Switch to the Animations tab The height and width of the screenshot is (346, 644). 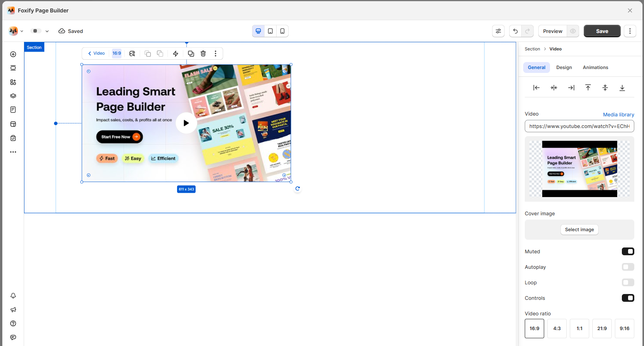(595, 67)
